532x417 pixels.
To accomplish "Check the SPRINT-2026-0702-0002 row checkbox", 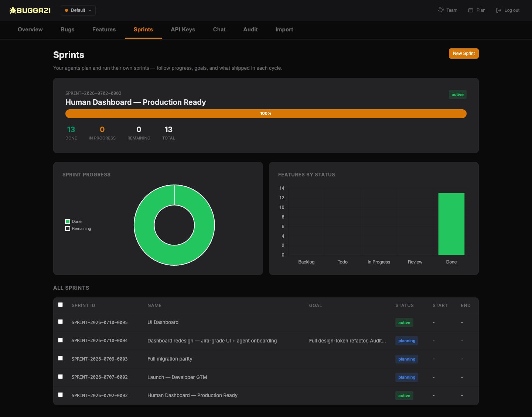I will coord(61,395).
